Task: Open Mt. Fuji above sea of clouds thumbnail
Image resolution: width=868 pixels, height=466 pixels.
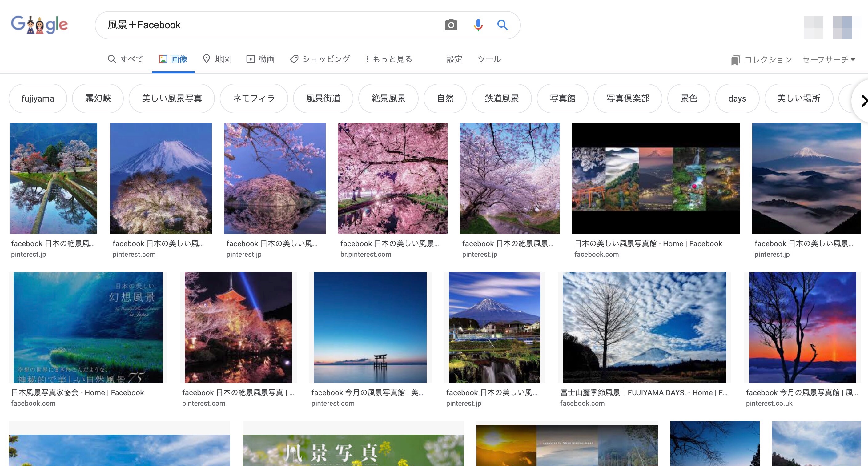Action: pyautogui.click(x=806, y=178)
